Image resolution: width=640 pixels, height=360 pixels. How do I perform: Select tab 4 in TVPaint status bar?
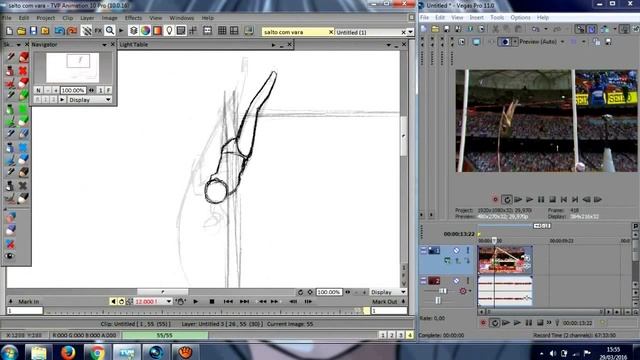pos(409,335)
